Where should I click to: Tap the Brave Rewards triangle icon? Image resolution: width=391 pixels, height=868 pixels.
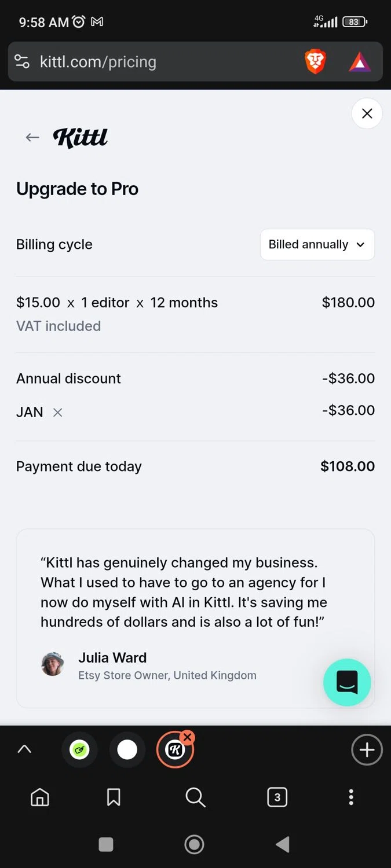(x=360, y=62)
